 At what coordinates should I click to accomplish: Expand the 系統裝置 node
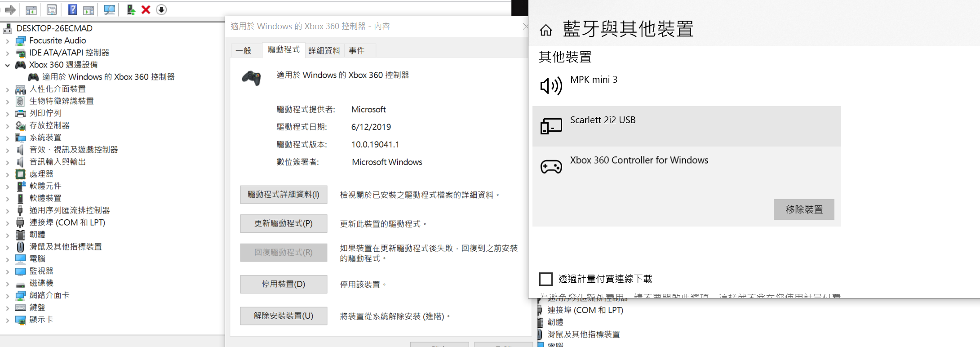(7, 138)
